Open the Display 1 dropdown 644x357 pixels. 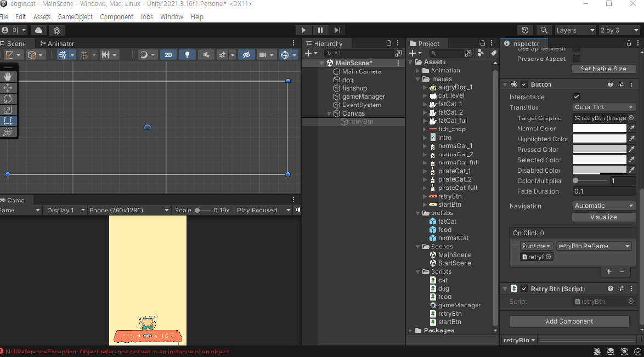(x=65, y=210)
